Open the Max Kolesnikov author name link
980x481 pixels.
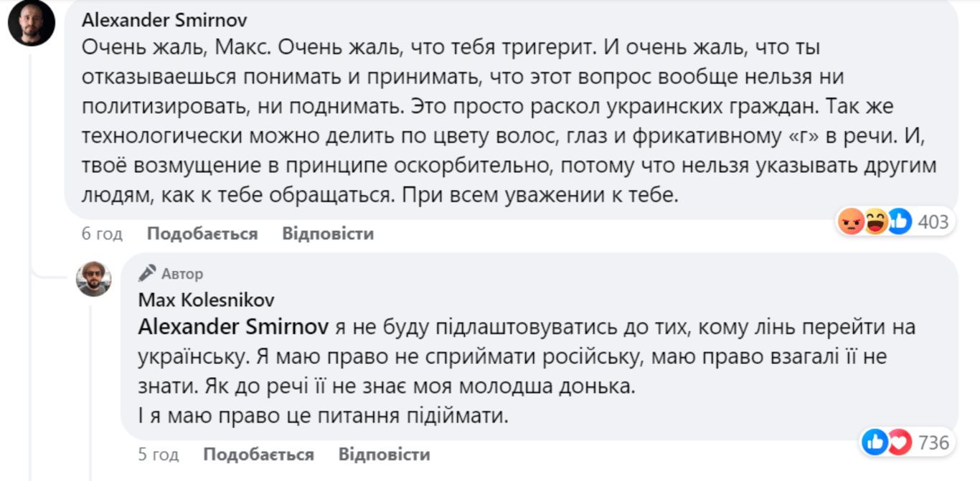click(206, 300)
